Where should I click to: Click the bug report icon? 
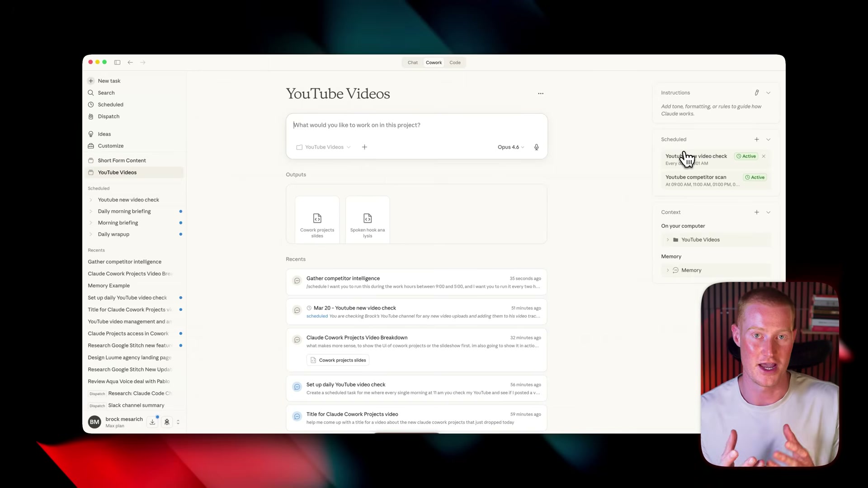coord(167,422)
